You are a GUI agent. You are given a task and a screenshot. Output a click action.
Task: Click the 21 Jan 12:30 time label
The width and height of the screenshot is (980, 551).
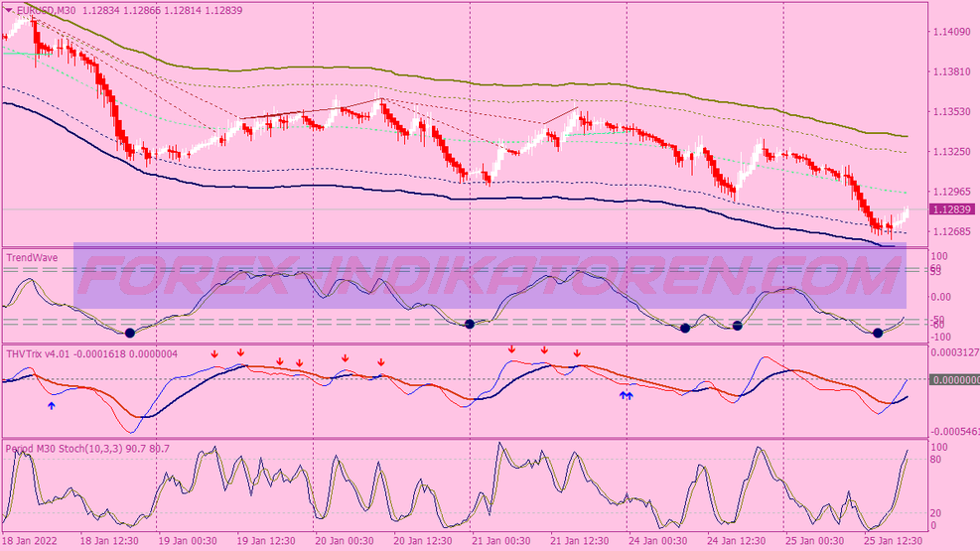point(580,541)
